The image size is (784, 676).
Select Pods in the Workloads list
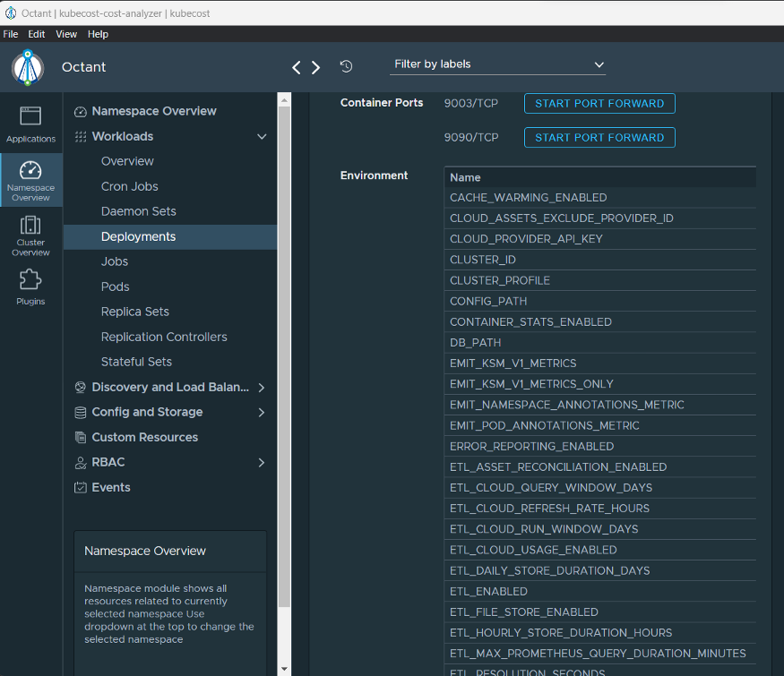pyautogui.click(x=115, y=287)
